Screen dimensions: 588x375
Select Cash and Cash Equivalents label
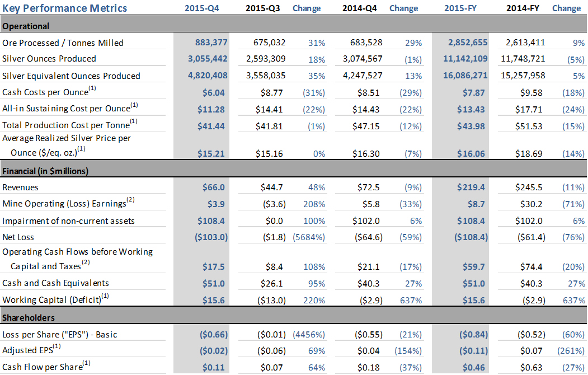(x=55, y=283)
